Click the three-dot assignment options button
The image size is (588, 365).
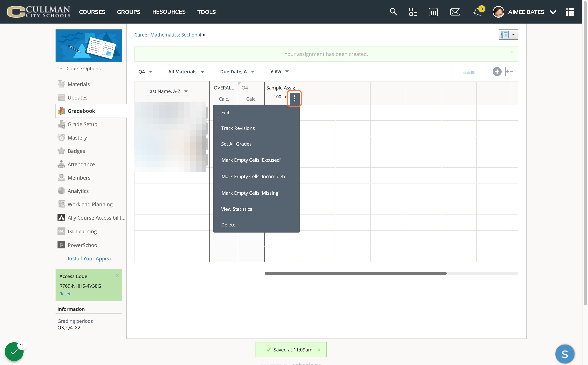click(x=294, y=98)
